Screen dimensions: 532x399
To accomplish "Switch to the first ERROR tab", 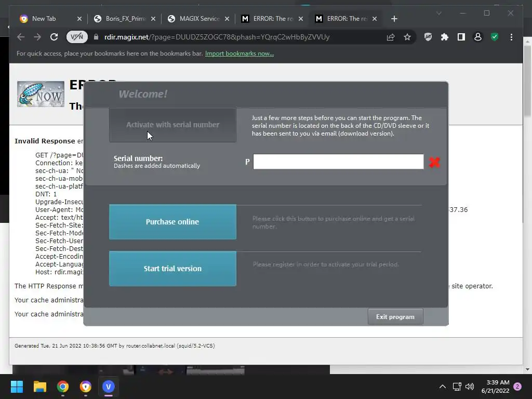I will 273,19.
